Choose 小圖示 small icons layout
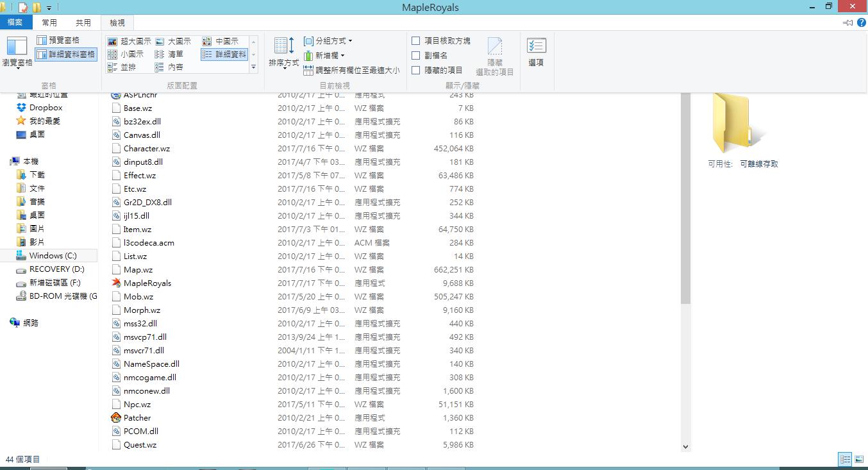Screen dimensions: 868x470 [x=126, y=55]
